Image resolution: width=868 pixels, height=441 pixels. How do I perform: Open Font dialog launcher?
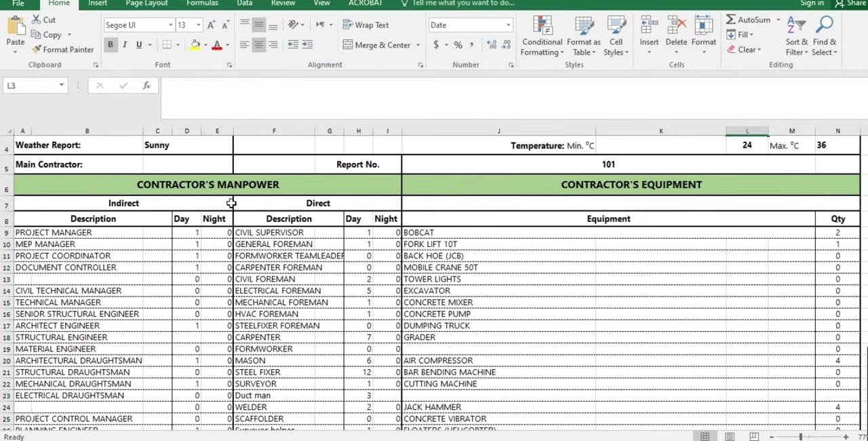pos(229,65)
